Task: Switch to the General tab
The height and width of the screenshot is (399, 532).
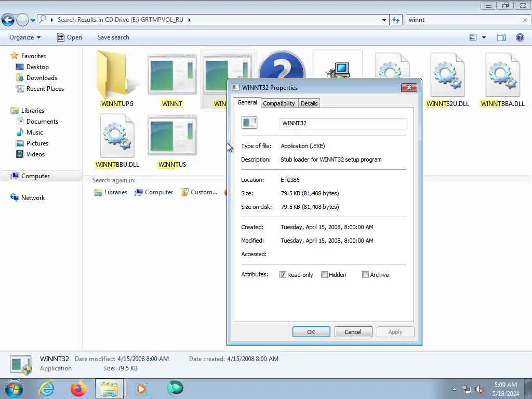Action: 247,102
